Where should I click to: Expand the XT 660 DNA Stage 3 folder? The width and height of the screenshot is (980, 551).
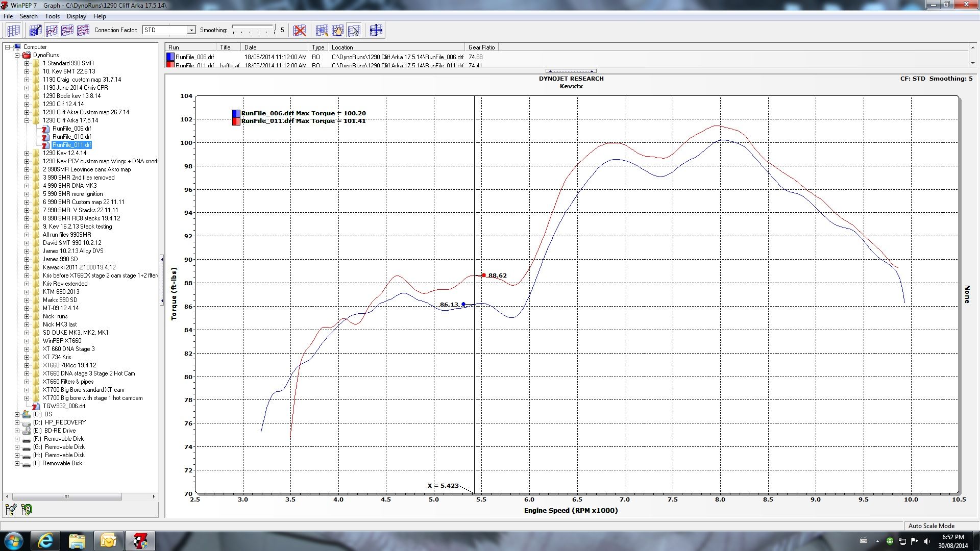click(27, 349)
